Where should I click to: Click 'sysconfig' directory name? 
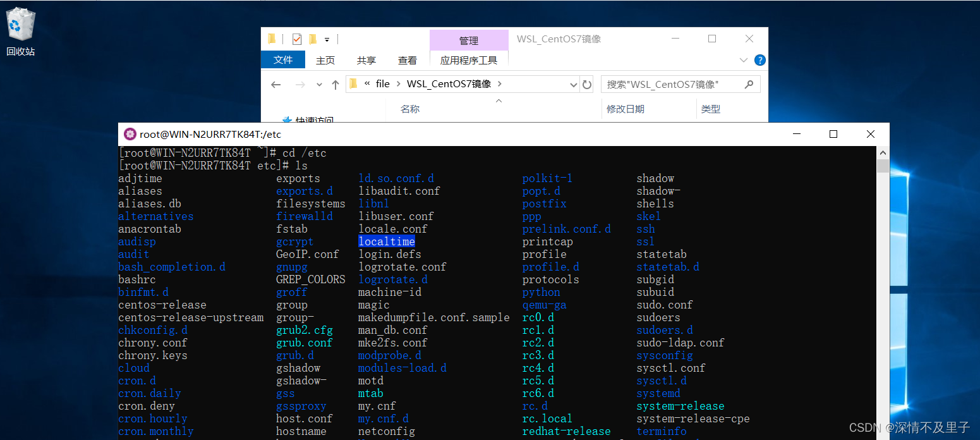tap(665, 355)
